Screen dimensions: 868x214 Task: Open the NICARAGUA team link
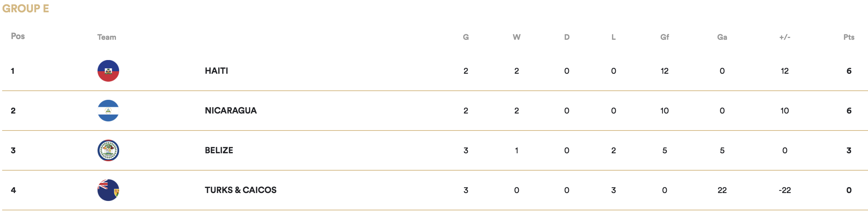(x=231, y=111)
